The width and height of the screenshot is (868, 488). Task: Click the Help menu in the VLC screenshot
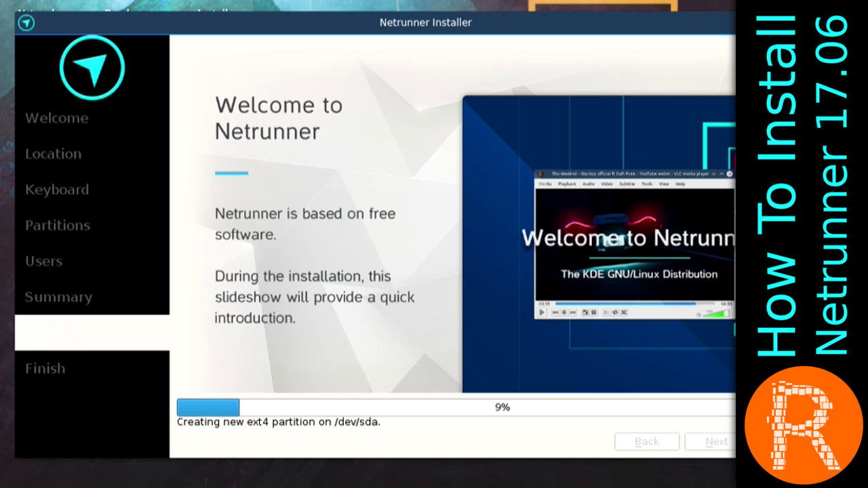(680, 184)
